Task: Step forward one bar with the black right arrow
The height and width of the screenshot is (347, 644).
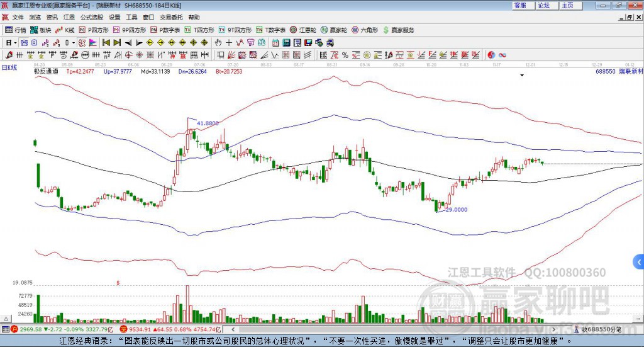Action: click(139, 43)
